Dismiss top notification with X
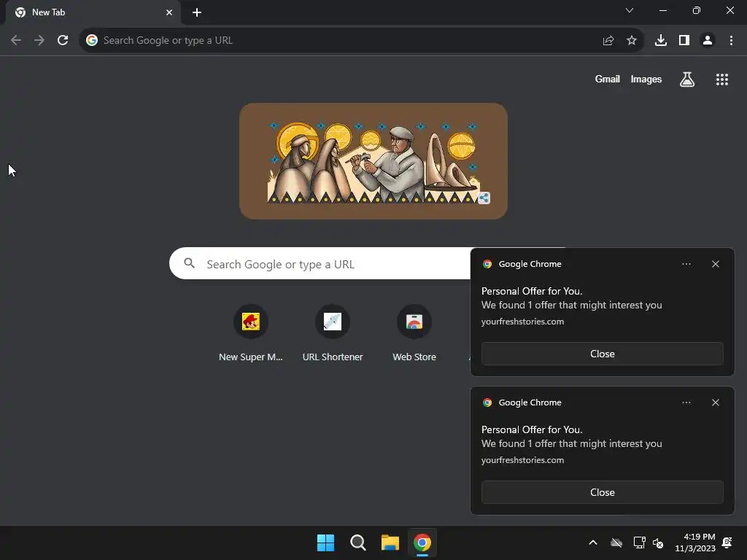Image resolution: width=747 pixels, height=560 pixels. click(x=716, y=264)
